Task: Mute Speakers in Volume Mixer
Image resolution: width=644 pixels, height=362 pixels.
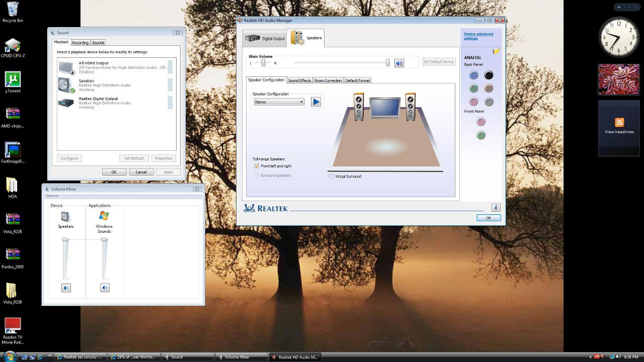Action: point(66,288)
